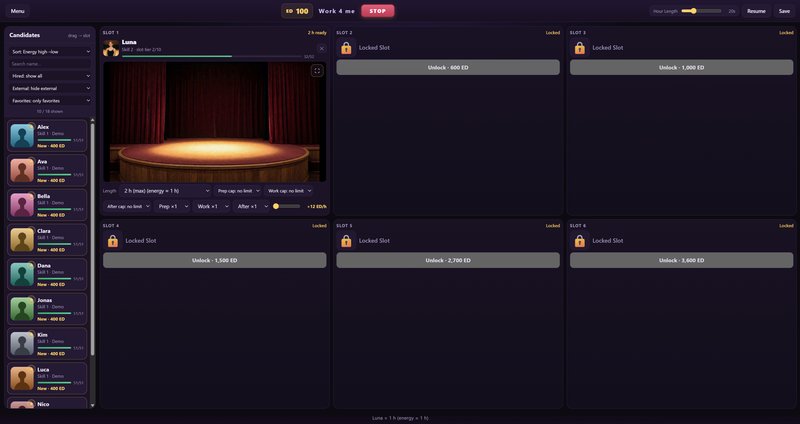Click the lock icon in Slot 6
The height and width of the screenshot is (424, 800).
580,241
